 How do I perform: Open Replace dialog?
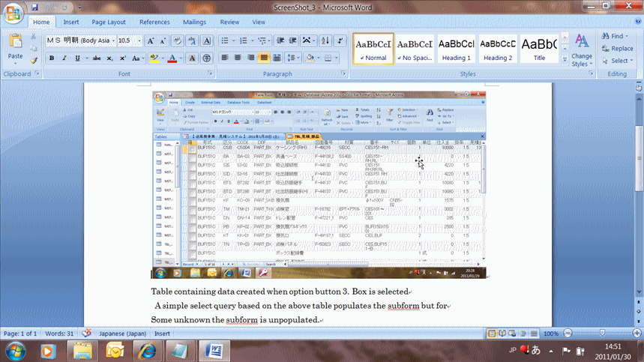[x=617, y=49]
